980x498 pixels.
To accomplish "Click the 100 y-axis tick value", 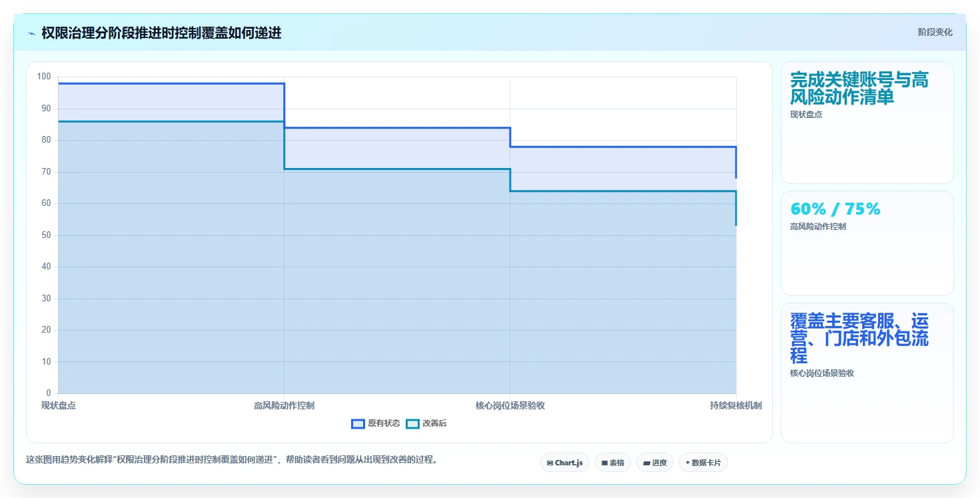I will click(44, 77).
